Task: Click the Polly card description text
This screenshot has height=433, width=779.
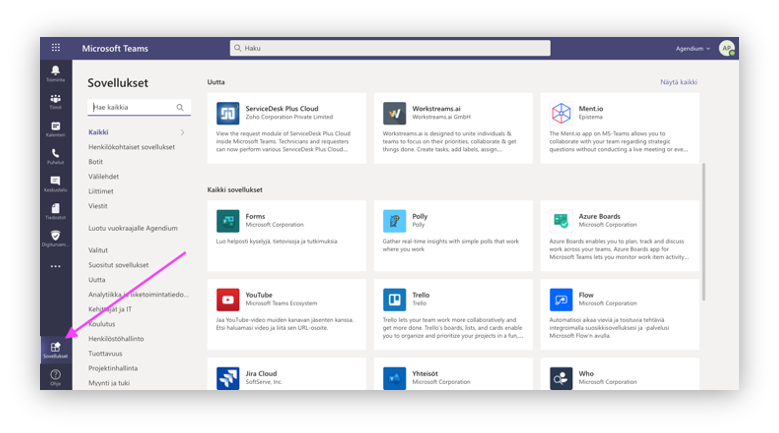Action: 450,245
